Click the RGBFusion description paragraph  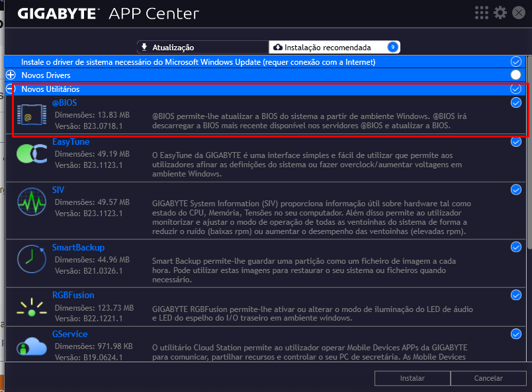(312, 314)
